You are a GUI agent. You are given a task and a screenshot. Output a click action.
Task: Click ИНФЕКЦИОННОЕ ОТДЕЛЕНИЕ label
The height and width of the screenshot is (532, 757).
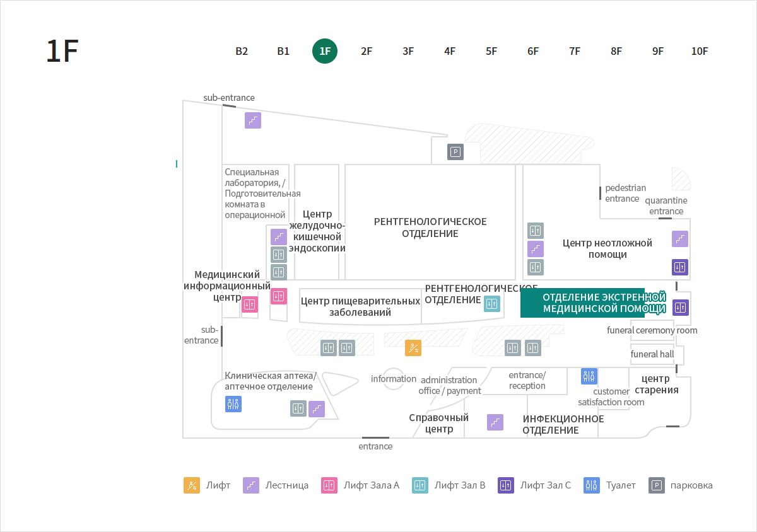[563, 424]
